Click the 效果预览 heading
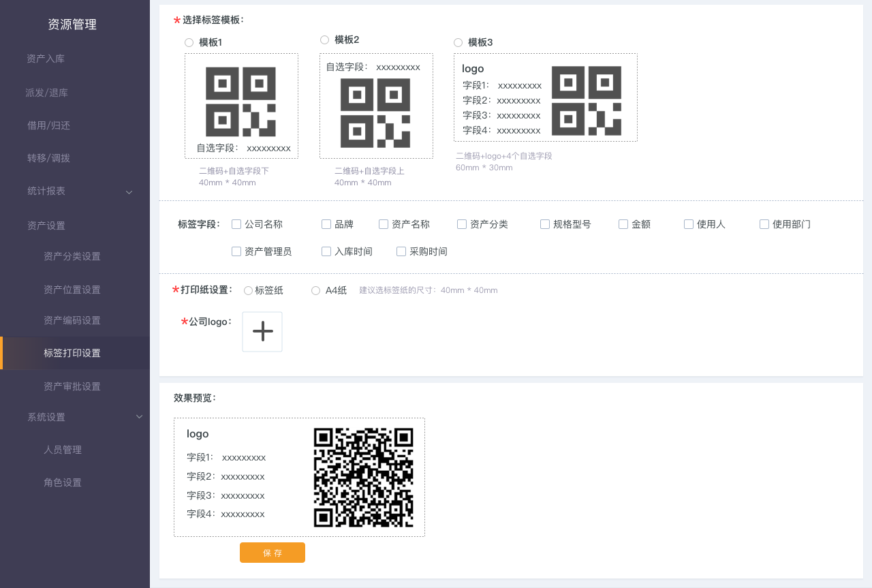This screenshot has width=872, height=588. [x=195, y=398]
